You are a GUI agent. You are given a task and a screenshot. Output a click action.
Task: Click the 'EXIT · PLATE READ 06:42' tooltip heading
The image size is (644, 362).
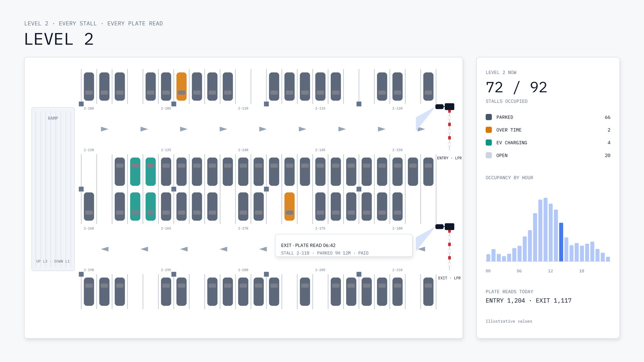(308, 245)
